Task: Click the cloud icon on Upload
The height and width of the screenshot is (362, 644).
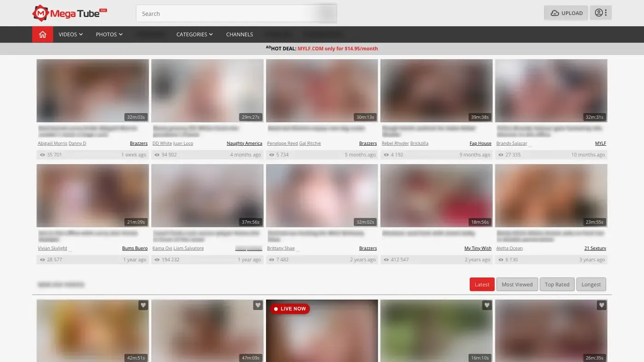Action: [x=555, y=13]
